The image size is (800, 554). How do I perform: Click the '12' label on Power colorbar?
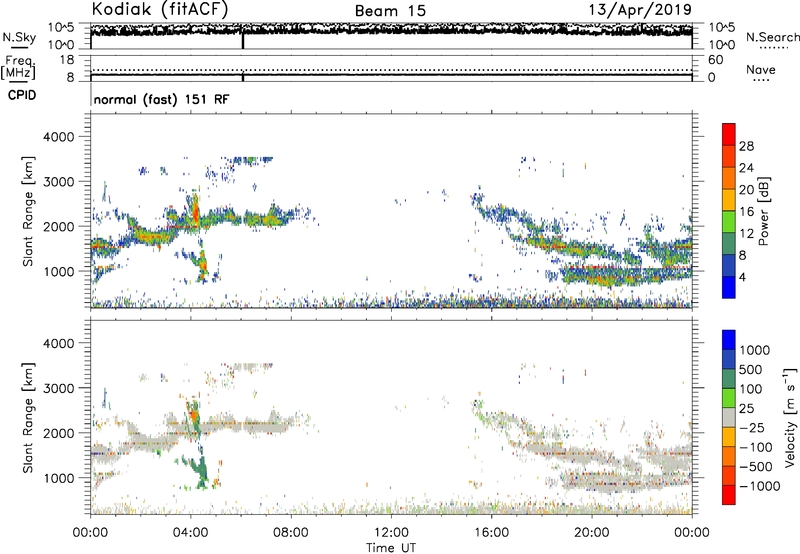[x=746, y=234]
